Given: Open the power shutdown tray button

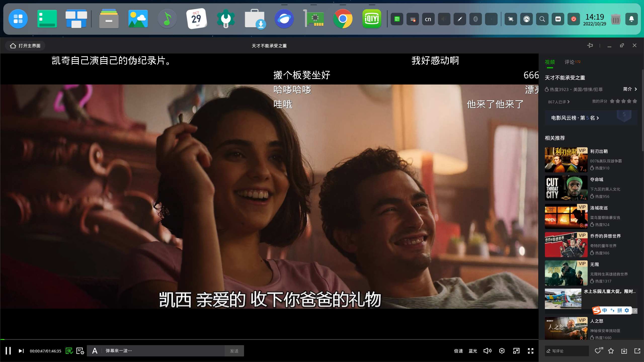Looking at the screenshot, I should [574, 19].
